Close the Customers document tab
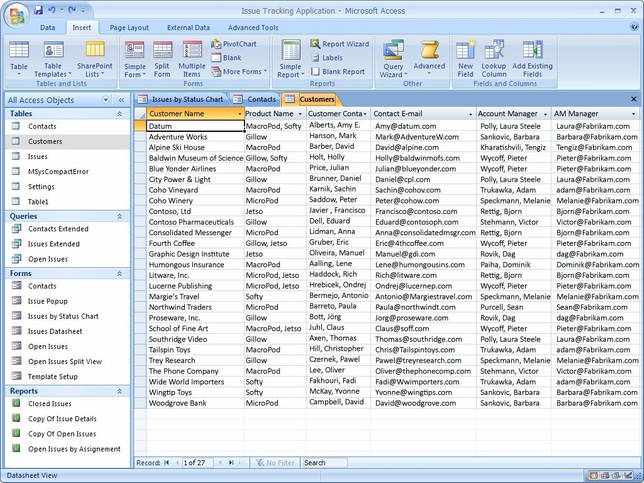644x483 pixels. [634, 99]
